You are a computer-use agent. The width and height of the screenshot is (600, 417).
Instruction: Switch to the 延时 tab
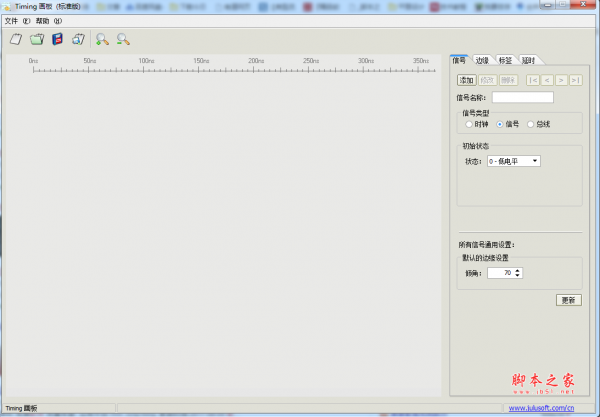528,60
